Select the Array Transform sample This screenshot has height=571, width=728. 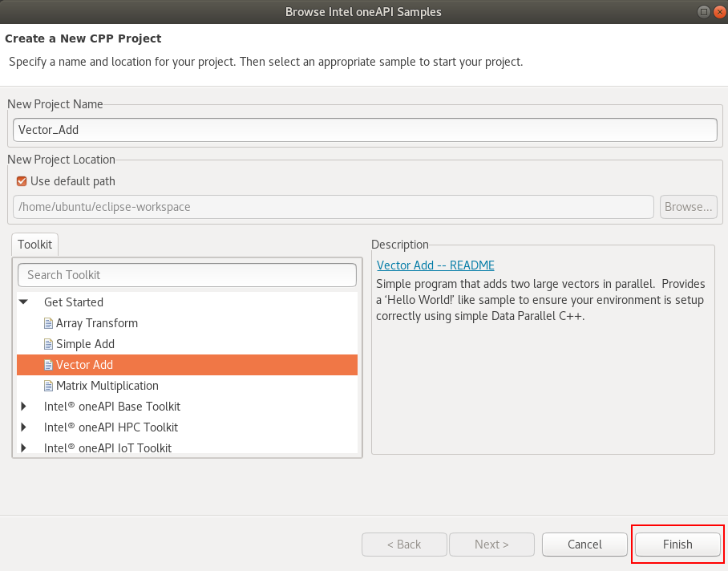coord(97,323)
